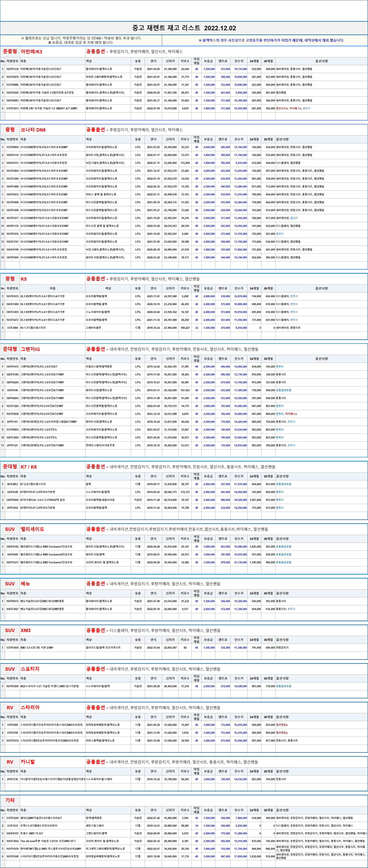Select plate number 145허7069
The image size is (368, 868).
12,257
